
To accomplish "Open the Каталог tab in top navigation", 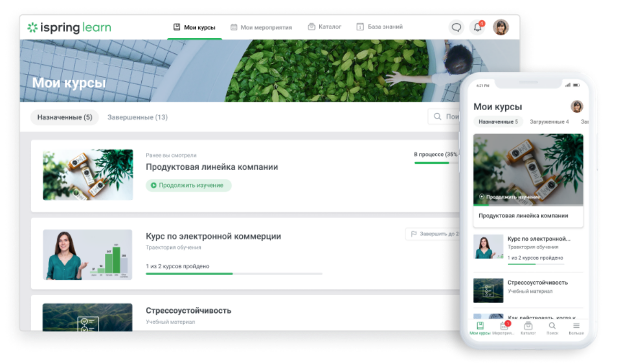I will [x=324, y=27].
